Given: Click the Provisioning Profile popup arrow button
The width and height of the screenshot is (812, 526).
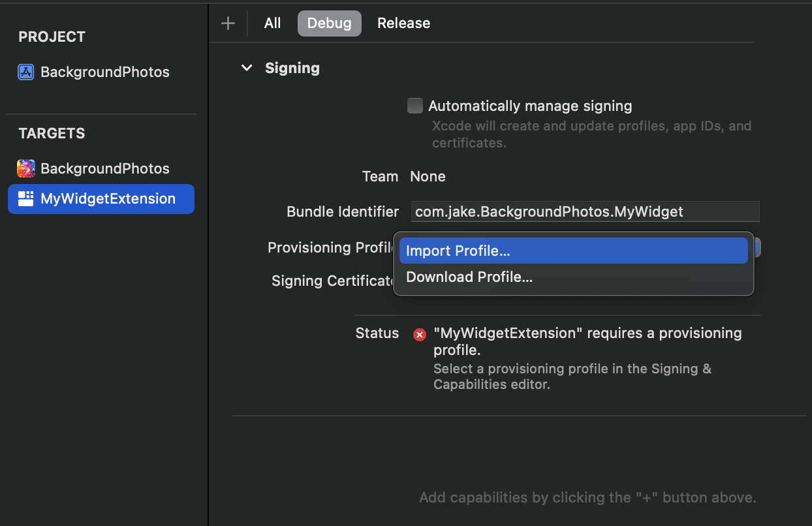Looking at the screenshot, I should (757, 247).
